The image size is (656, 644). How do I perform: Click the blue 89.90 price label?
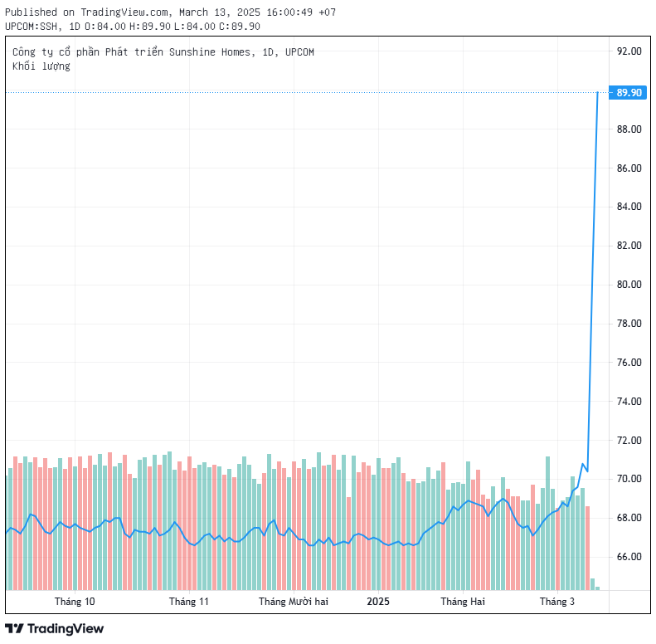[x=629, y=93]
